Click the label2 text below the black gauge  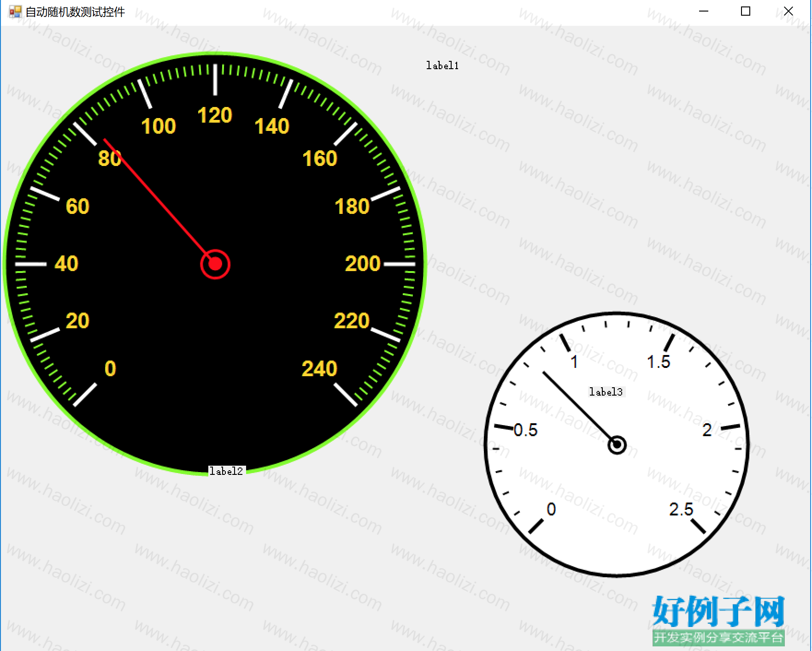point(226,471)
